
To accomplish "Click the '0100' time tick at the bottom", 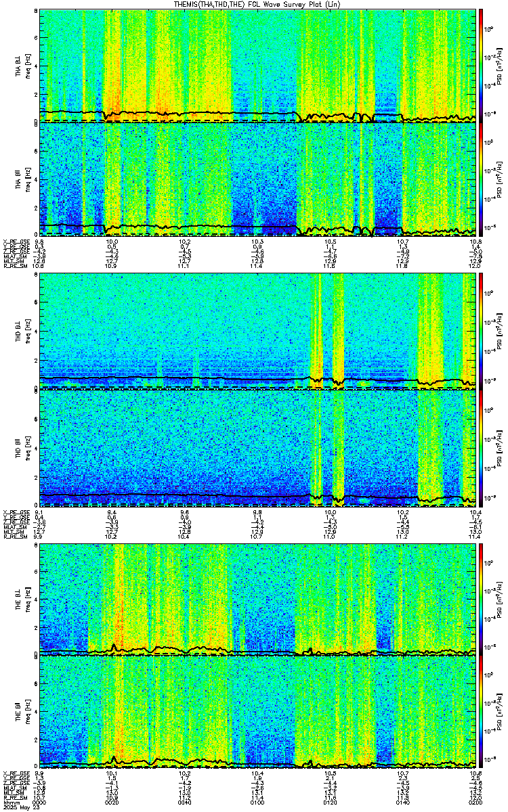I will coord(257,801).
